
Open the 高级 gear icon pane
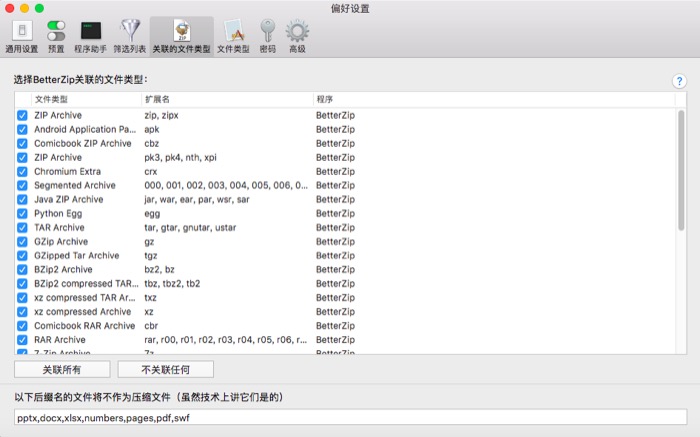pyautogui.click(x=297, y=37)
